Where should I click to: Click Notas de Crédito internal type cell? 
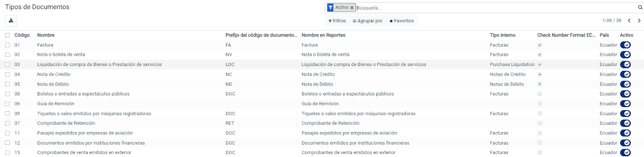508,74
